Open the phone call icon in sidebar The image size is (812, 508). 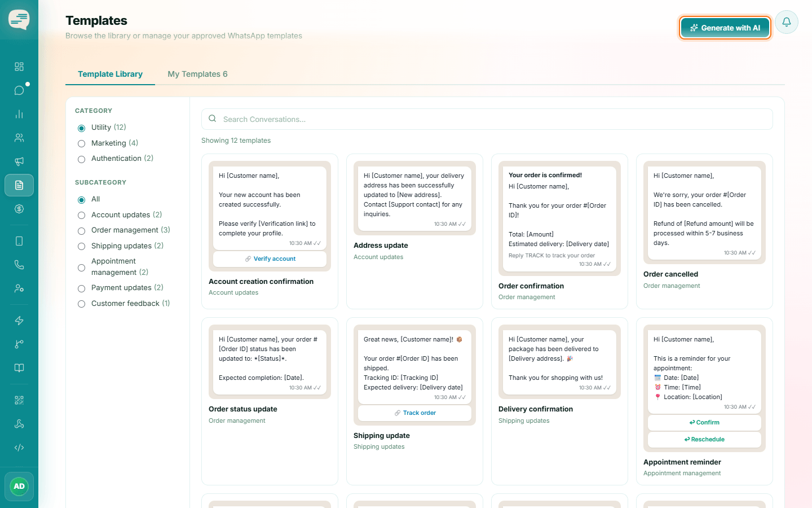tap(19, 265)
